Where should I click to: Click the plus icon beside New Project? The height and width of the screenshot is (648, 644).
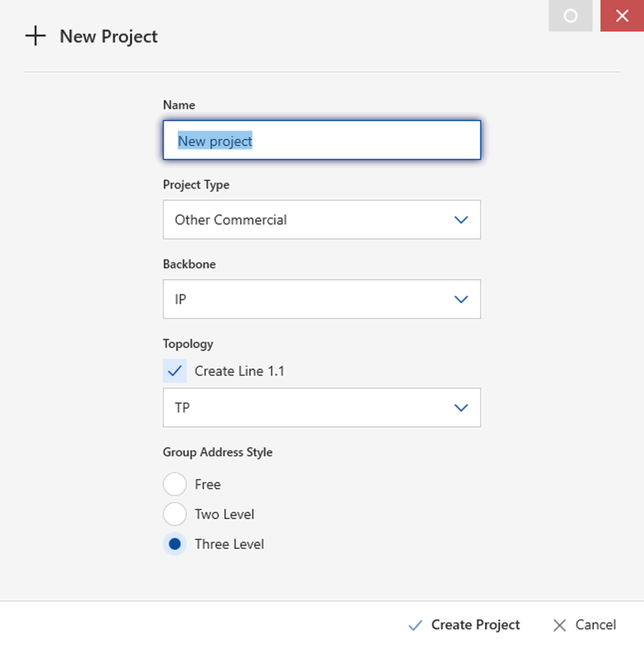coord(35,36)
